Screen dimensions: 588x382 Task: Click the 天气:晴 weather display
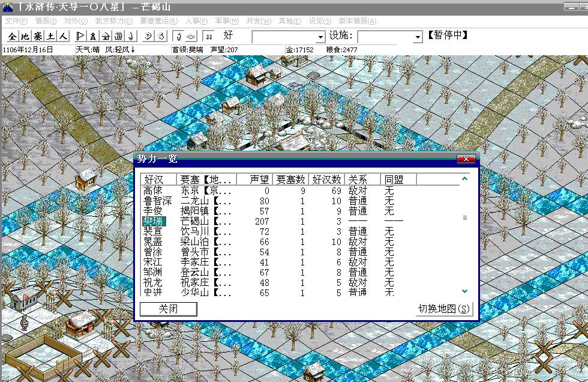pos(88,49)
